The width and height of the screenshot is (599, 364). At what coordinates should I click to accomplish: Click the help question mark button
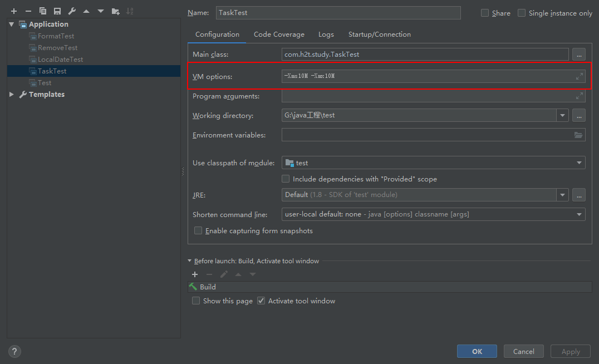click(14, 351)
